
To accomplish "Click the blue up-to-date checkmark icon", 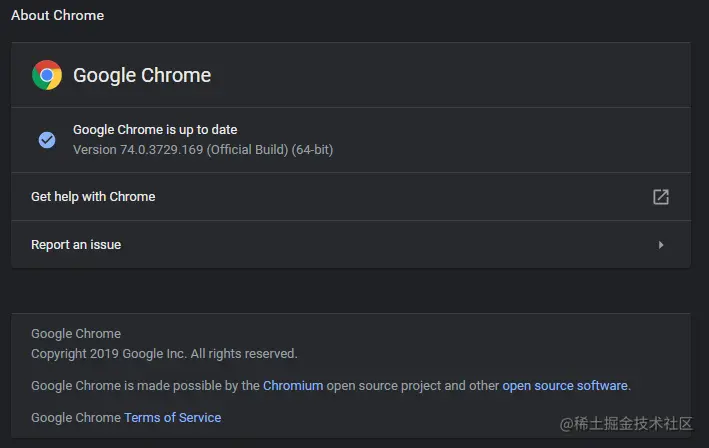I will pos(47,140).
